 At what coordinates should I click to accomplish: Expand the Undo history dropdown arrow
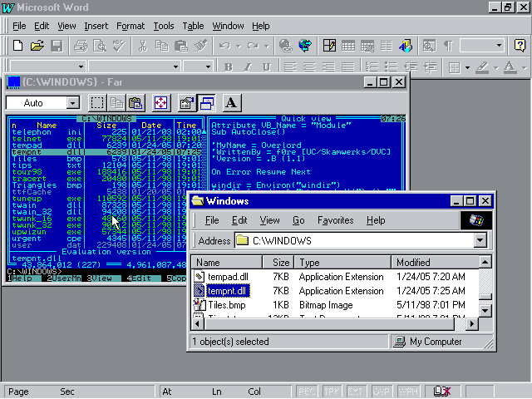tap(239, 46)
